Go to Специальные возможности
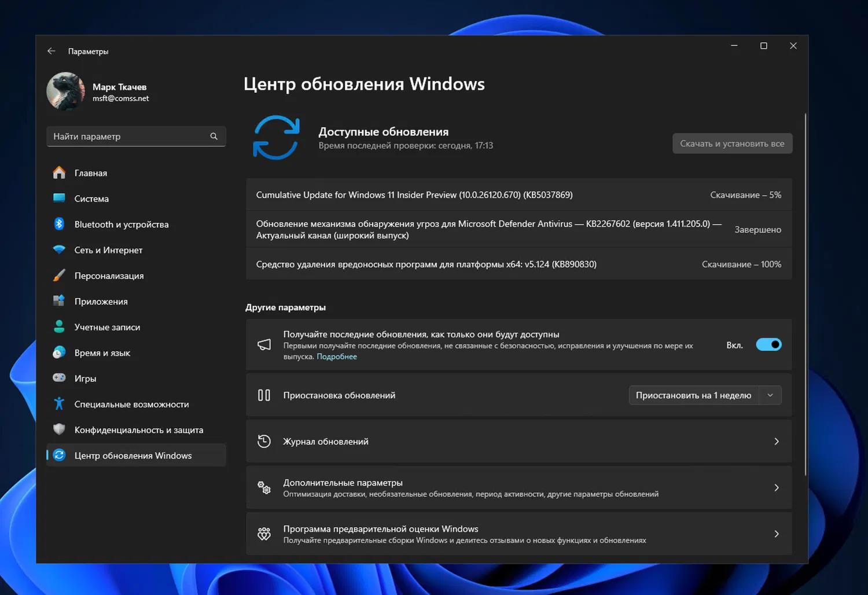The height and width of the screenshot is (595, 868). (136, 404)
